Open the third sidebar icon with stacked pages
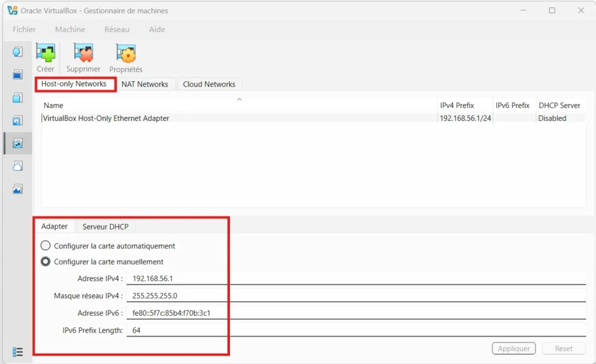This screenshot has height=364, width=596. click(17, 98)
